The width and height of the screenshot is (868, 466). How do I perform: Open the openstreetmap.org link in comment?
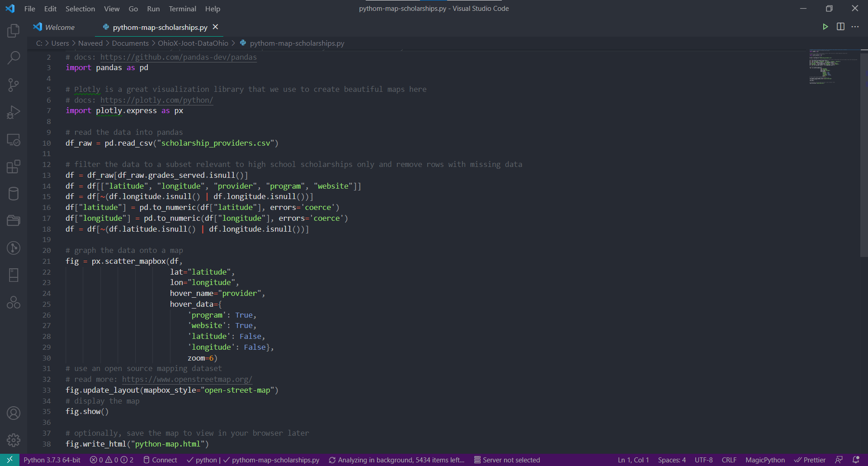pos(187,379)
